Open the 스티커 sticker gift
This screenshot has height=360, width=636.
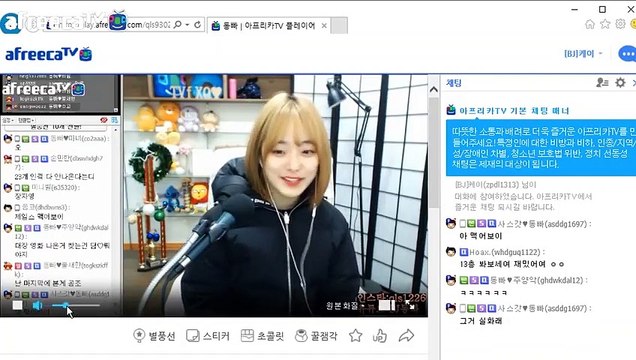click(x=208, y=336)
